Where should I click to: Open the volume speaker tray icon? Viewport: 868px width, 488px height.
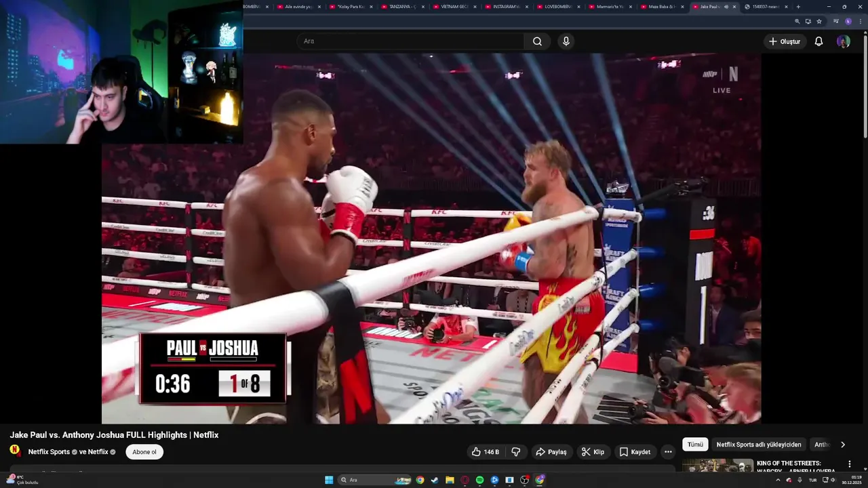click(x=833, y=480)
